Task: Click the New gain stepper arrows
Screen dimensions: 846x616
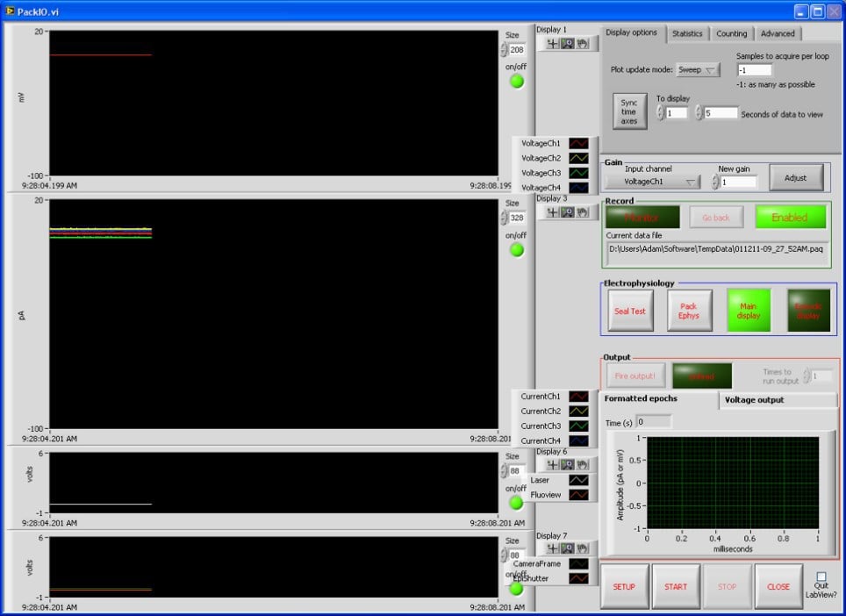Action: point(715,182)
